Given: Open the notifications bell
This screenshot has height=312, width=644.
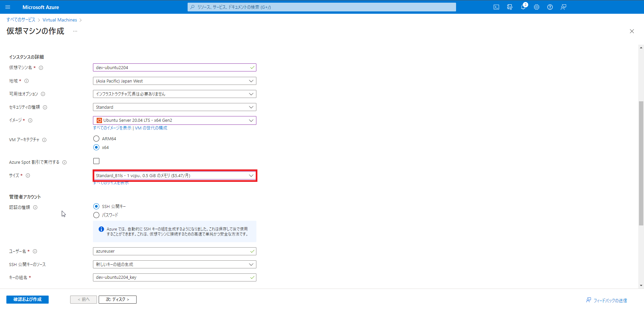Looking at the screenshot, I should 523,7.
